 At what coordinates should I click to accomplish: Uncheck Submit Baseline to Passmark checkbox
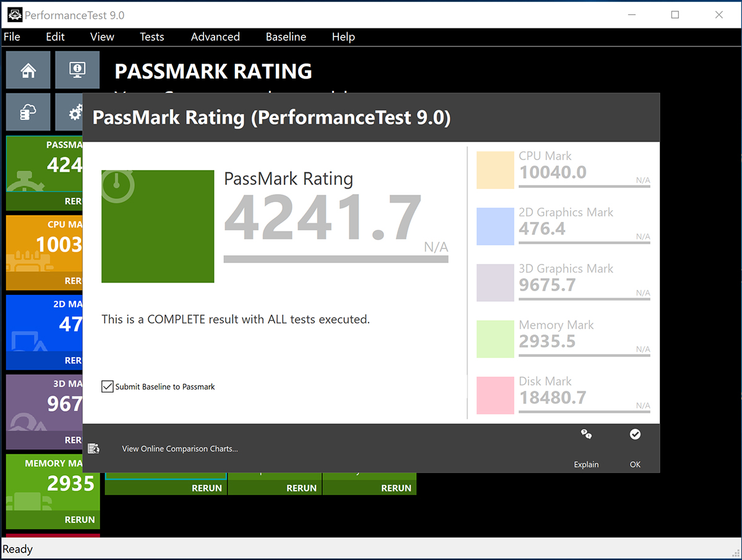click(108, 387)
